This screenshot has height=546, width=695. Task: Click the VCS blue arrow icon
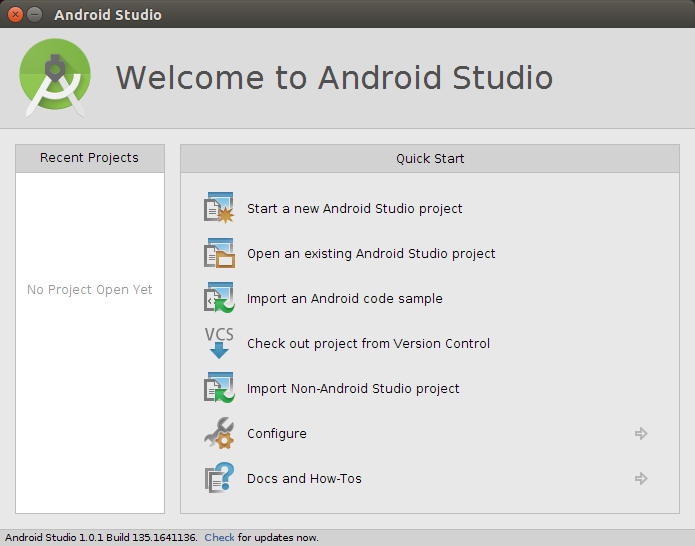coord(219,343)
